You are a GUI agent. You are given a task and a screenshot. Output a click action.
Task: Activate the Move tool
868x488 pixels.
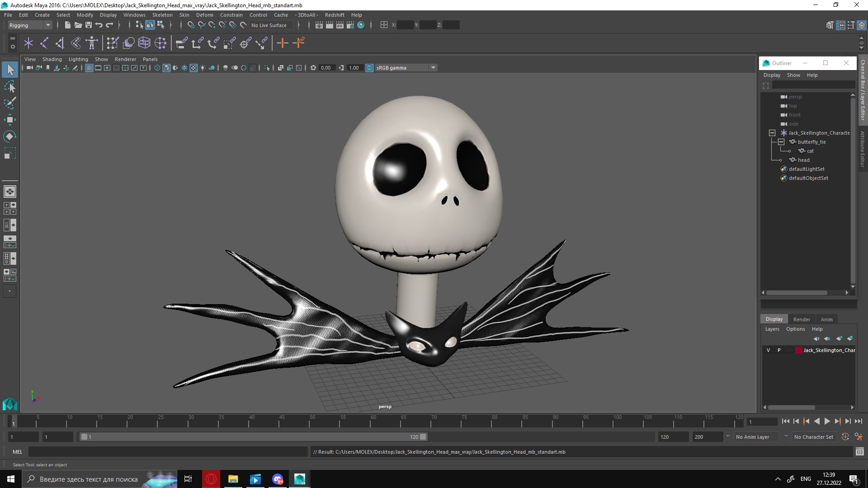[x=10, y=120]
